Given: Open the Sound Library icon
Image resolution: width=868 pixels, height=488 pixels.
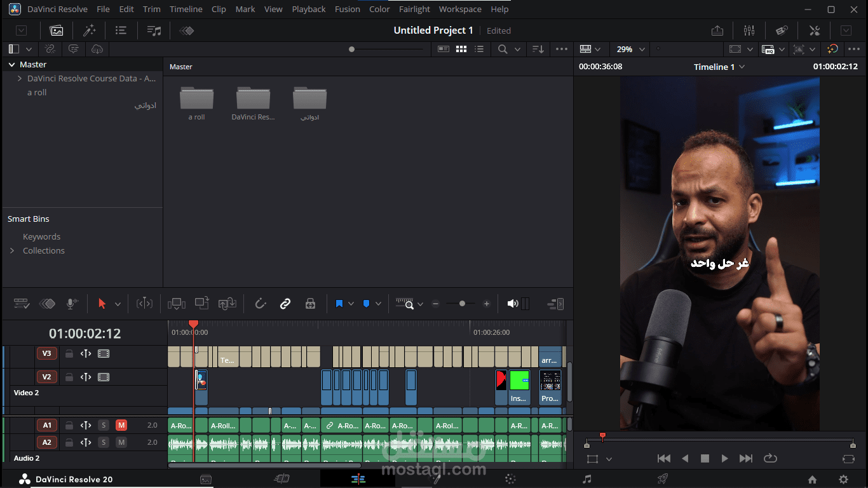Looking at the screenshot, I should click(x=154, y=30).
